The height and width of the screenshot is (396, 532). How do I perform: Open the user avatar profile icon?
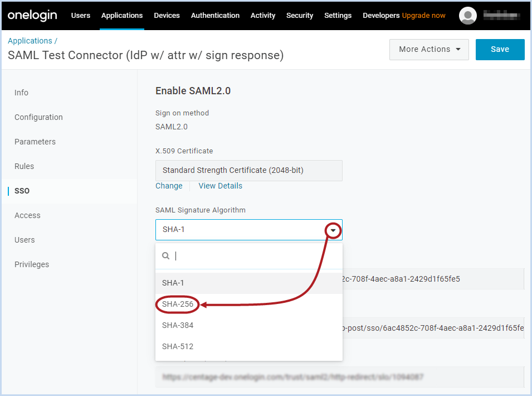click(467, 16)
